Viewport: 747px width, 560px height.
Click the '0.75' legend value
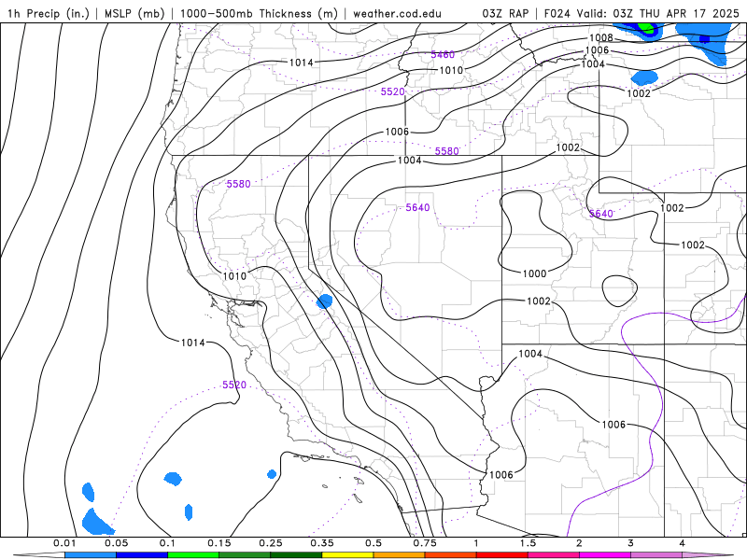point(425,543)
